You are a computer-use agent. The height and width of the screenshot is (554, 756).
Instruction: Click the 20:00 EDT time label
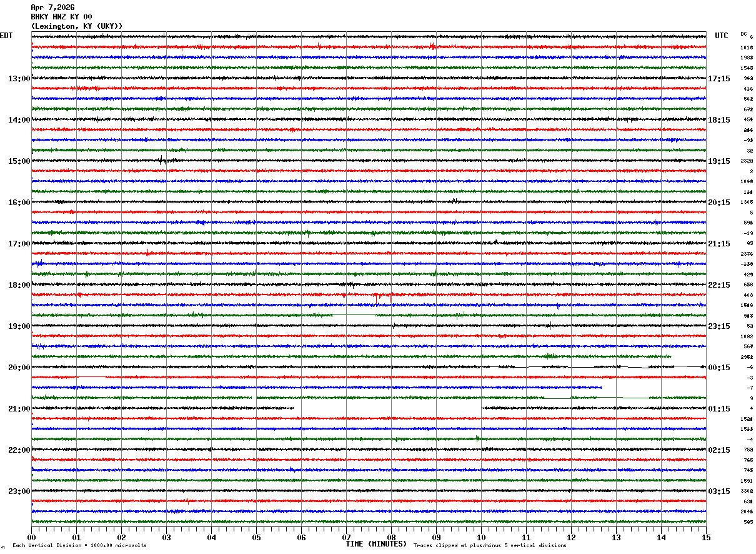(19, 368)
